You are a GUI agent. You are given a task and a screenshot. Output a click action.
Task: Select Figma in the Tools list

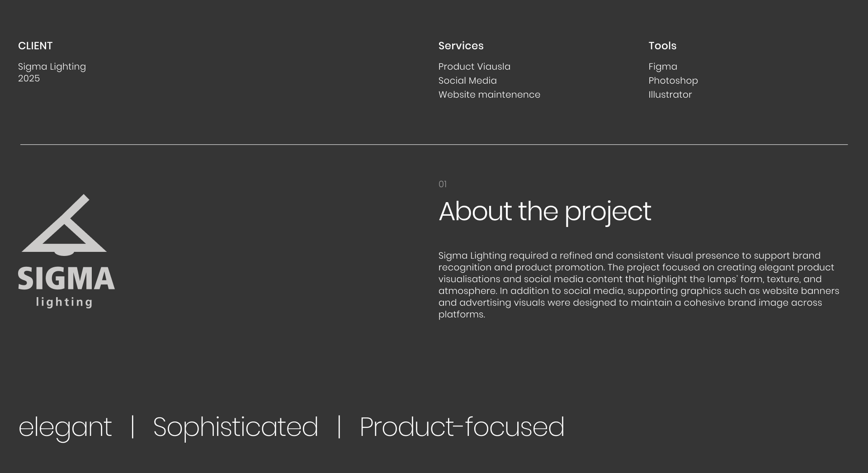tap(663, 66)
